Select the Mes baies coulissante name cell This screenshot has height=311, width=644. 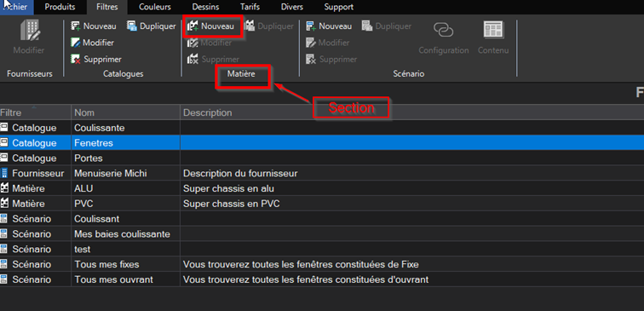(126, 234)
